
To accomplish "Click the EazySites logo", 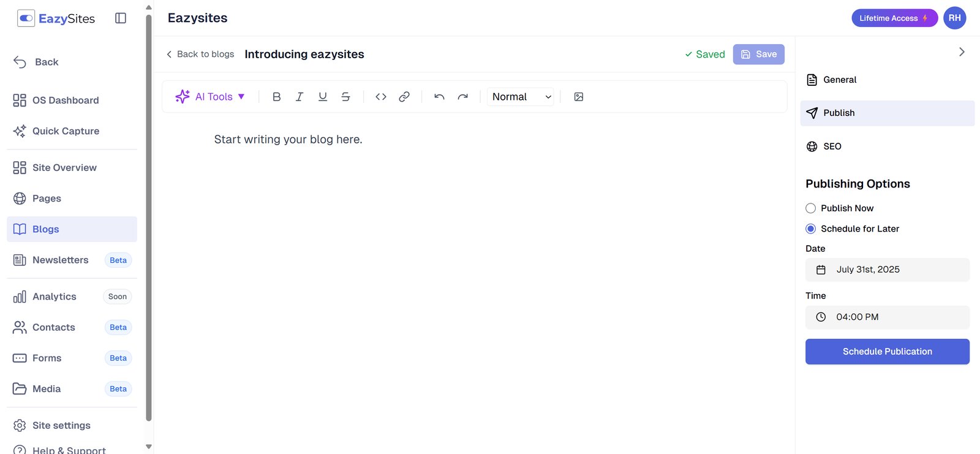I will [x=56, y=18].
